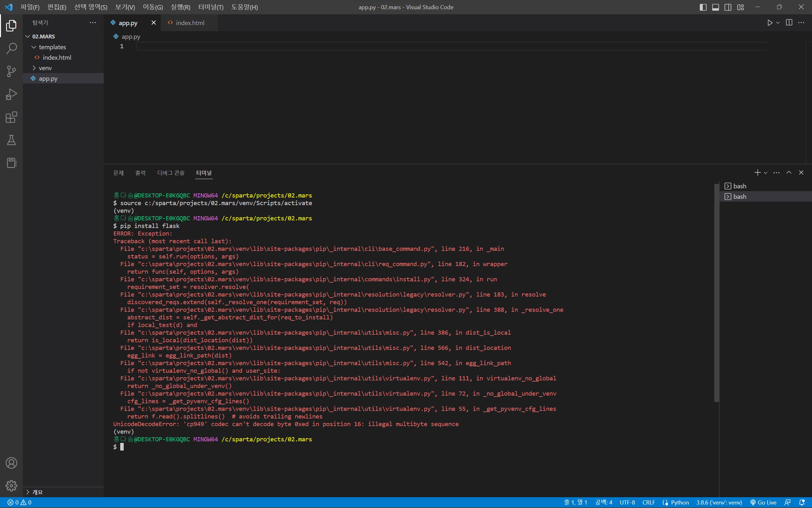Screen dimensions: 812x508
Task: Open the notebook-style activity bar icon
Action: coord(11,163)
